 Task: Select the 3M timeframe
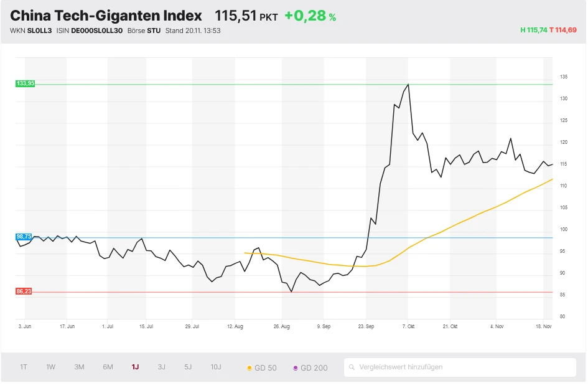79,367
